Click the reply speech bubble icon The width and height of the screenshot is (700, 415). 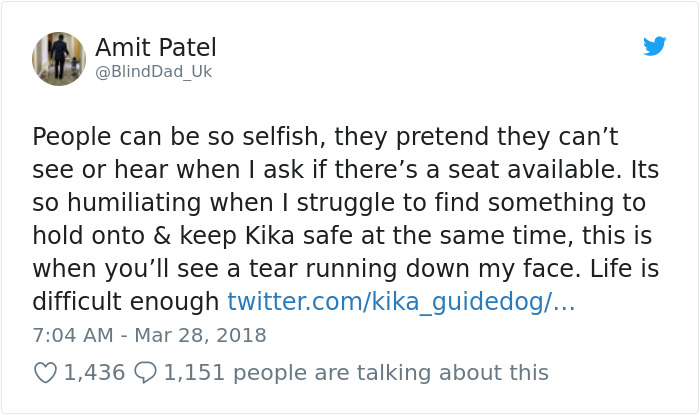[x=145, y=373]
